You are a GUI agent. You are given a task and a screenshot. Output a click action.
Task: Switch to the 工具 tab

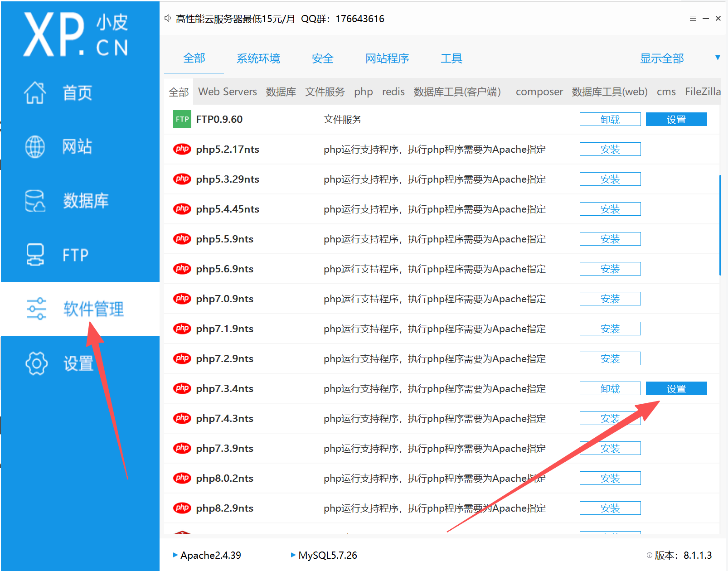pos(451,58)
